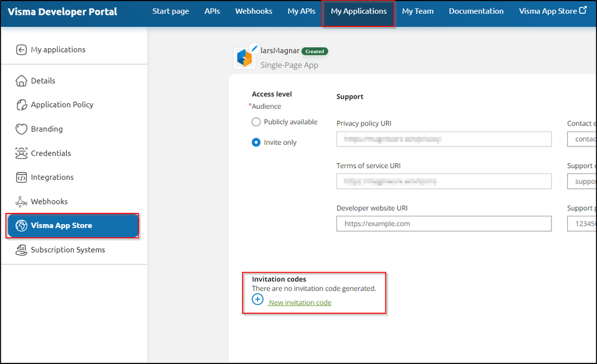This screenshot has width=597, height=364.
Task: Click the globe icon on Visma App Store
Action: pos(22,225)
